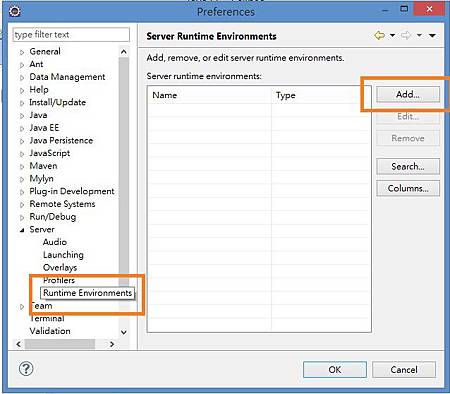This screenshot has height=394, width=450.
Task: Select Validation in the tree
Action: [x=50, y=331]
